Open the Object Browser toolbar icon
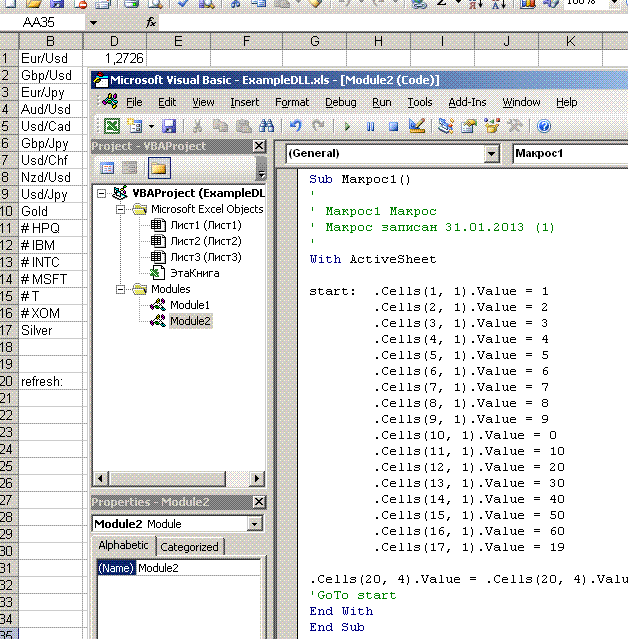Viewport: 639px width, 639px height. (492, 126)
